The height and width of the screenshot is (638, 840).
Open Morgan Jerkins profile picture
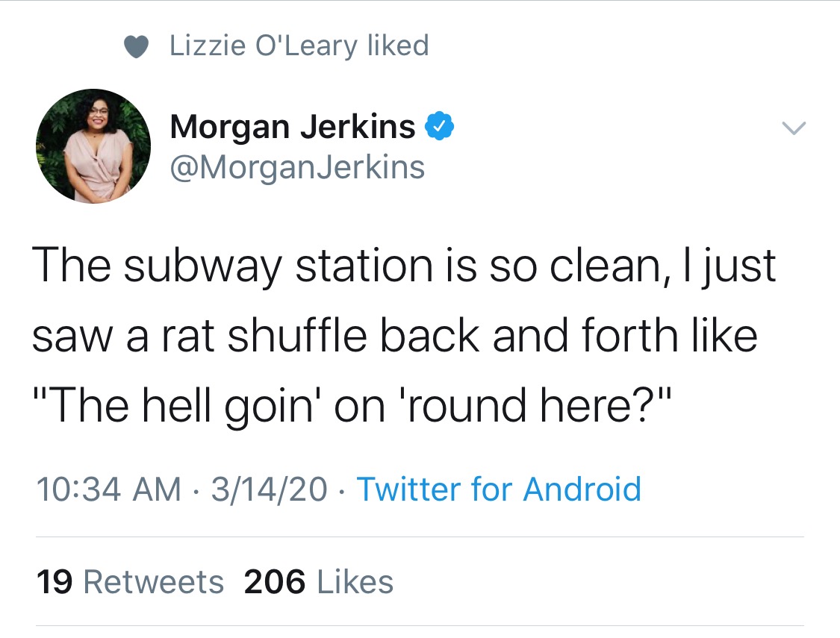coord(93,146)
